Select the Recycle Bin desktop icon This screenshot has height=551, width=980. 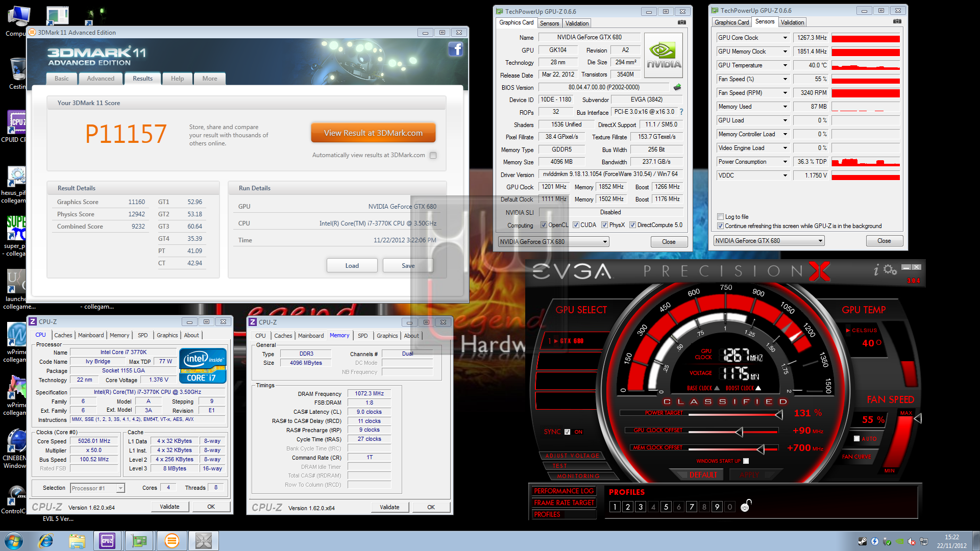coord(17,73)
